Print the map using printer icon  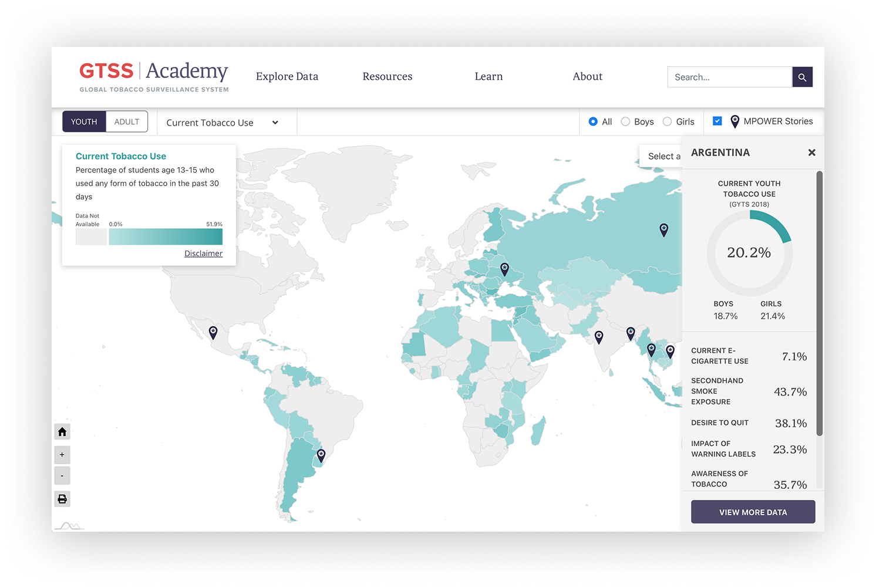pyautogui.click(x=62, y=499)
